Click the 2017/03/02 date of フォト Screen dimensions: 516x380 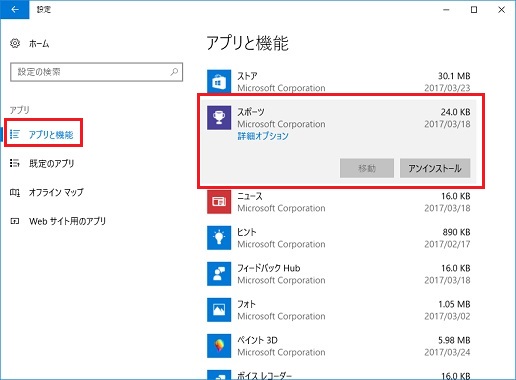point(447,316)
